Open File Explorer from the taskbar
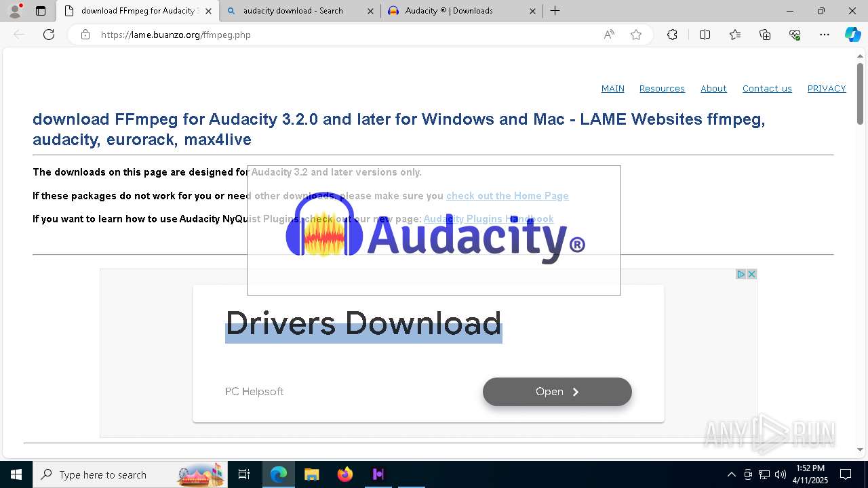868x488 pixels. pyautogui.click(x=311, y=474)
